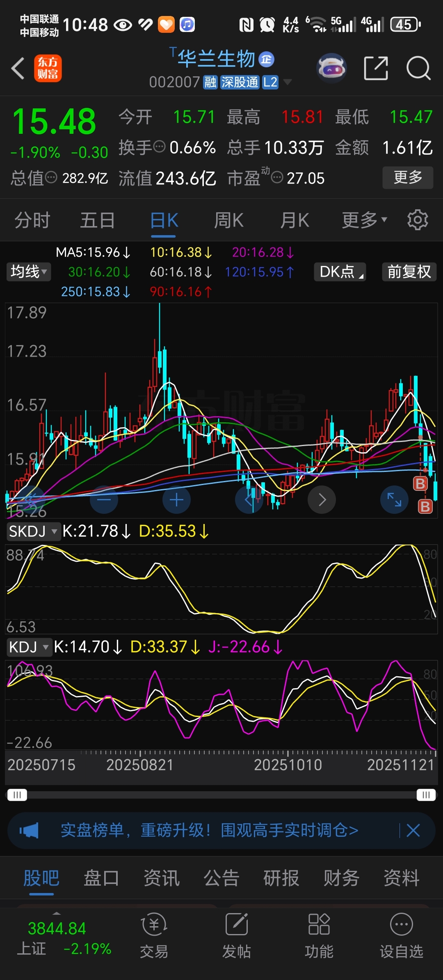Image resolution: width=443 pixels, height=980 pixels.
Task: Tap the upper B buy marker
Action: click(x=420, y=484)
